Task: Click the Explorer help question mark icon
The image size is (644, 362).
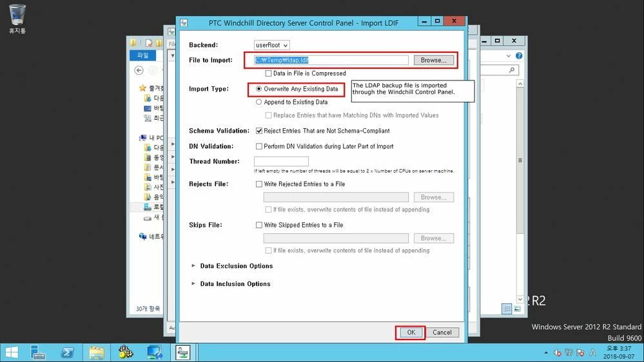Action: pos(519,55)
